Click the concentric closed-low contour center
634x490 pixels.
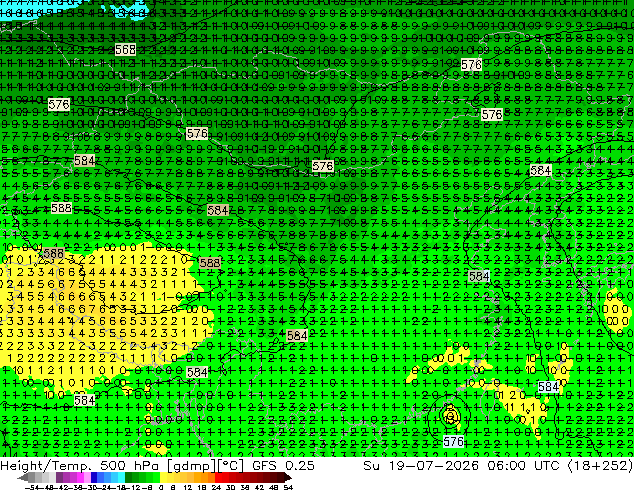[x=450, y=416]
